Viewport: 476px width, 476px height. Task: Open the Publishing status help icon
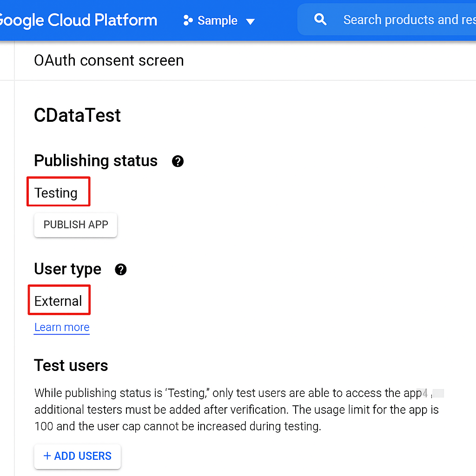(x=178, y=161)
